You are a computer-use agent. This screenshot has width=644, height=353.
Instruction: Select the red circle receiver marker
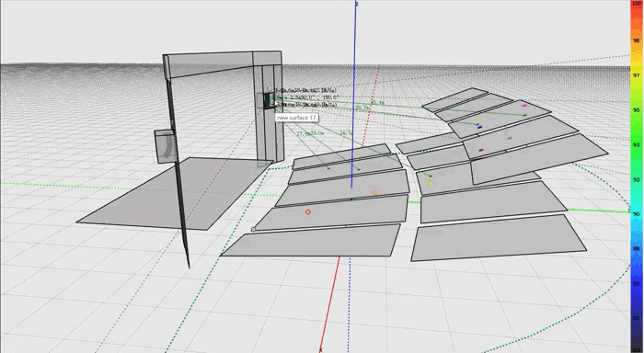pyautogui.click(x=308, y=212)
